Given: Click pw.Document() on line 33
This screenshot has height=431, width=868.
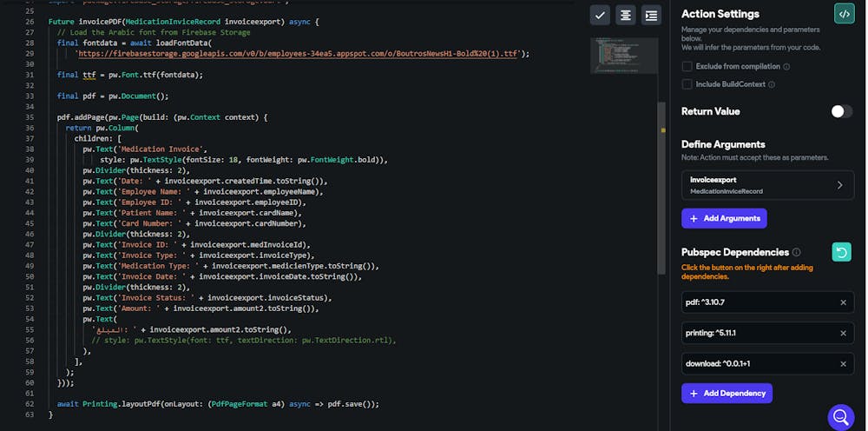Looking at the screenshot, I should 135,96.
